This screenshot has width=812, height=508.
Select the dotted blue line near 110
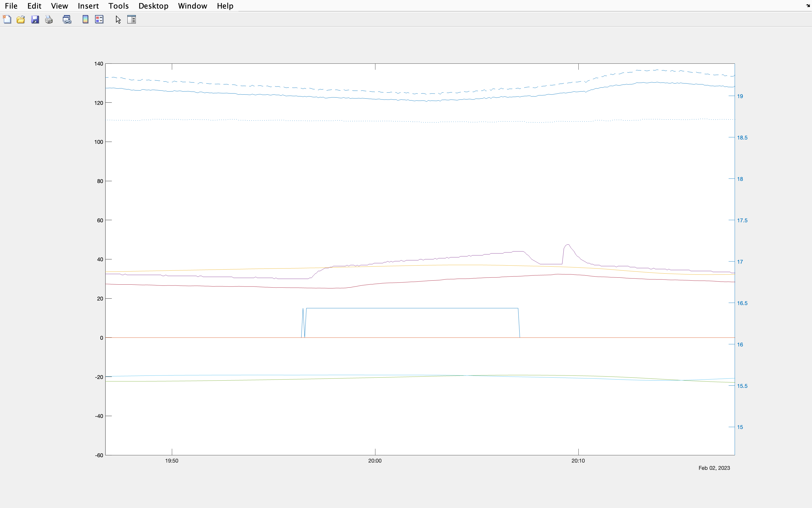tap(420, 121)
